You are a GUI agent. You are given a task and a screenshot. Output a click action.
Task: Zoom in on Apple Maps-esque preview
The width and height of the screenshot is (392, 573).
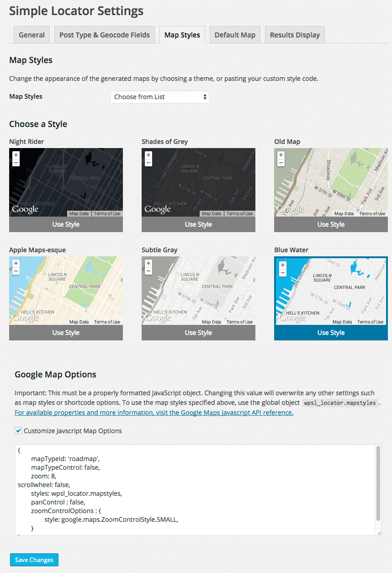[16, 263]
